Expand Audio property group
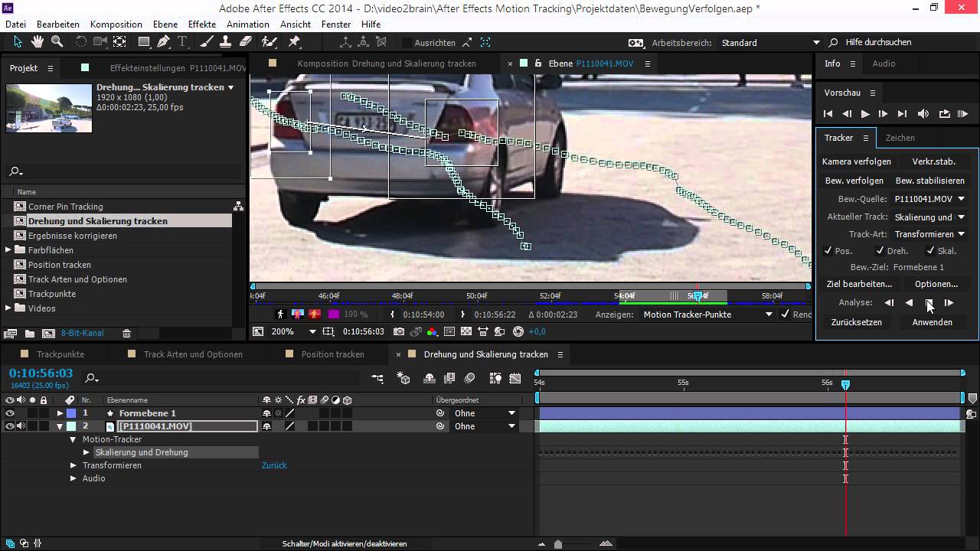 coord(73,478)
